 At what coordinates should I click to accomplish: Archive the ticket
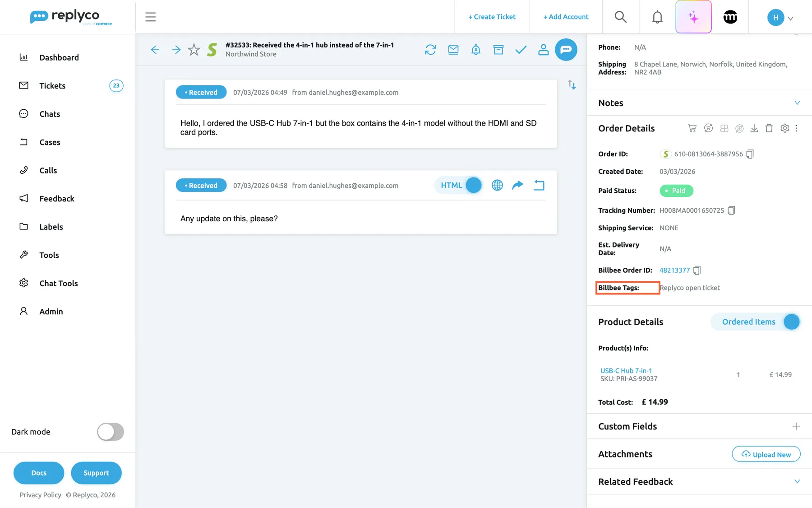498,50
